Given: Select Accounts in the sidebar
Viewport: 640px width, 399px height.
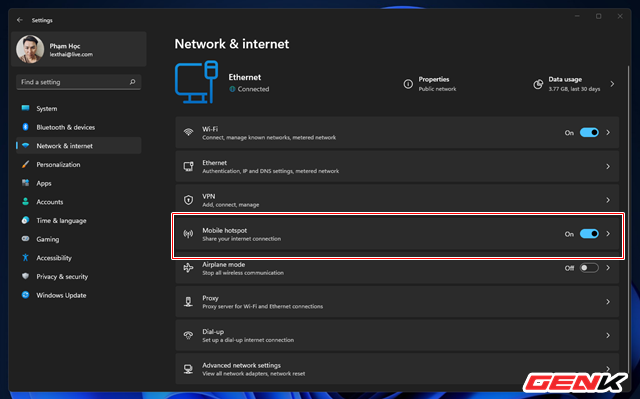Looking at the screenshot, I should click(79, 202).
